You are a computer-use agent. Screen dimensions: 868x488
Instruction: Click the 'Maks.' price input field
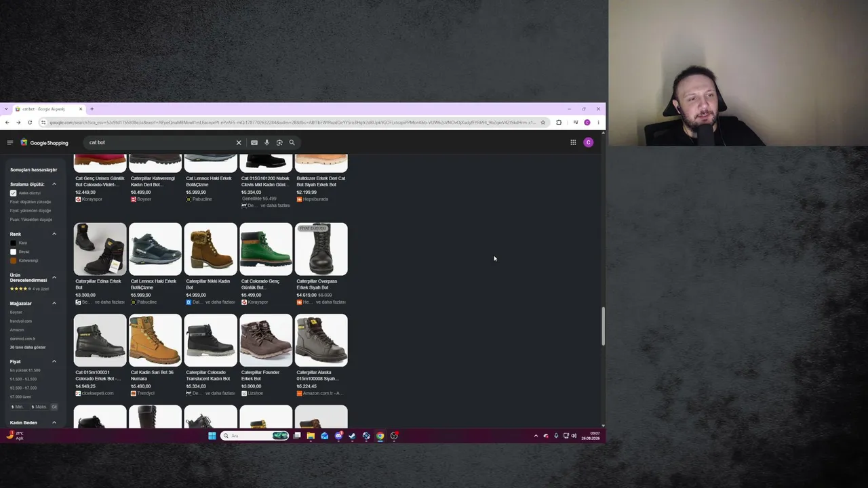tap(39, 407)
